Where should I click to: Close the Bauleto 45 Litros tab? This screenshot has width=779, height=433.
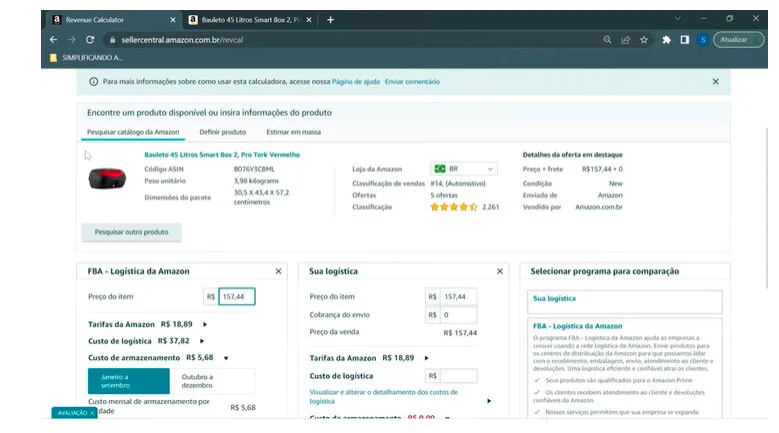pos(309,20)
